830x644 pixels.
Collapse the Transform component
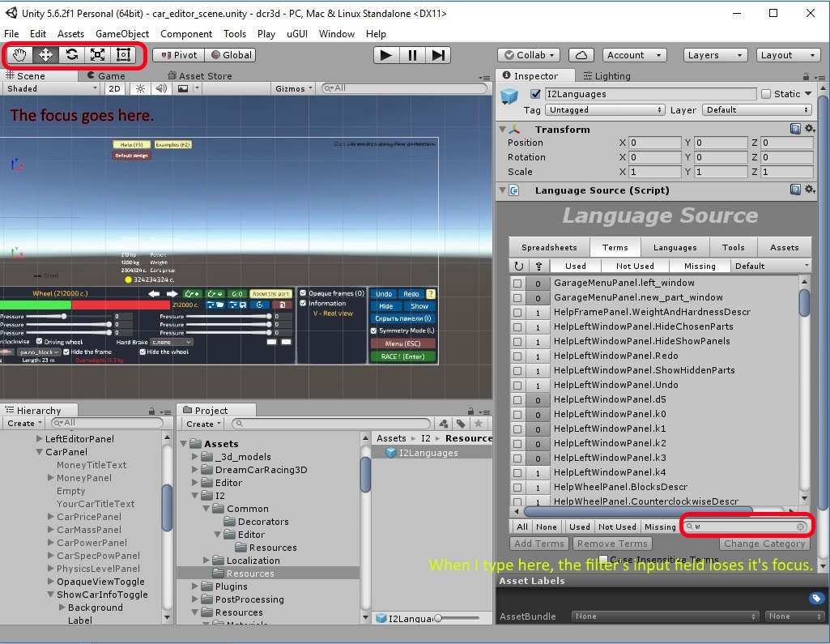pos(503,129)
